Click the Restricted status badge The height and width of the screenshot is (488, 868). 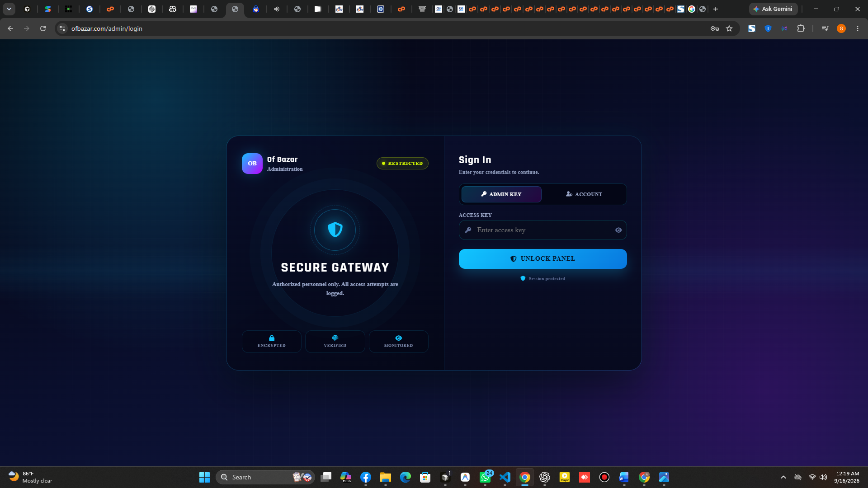pos(402,163)
